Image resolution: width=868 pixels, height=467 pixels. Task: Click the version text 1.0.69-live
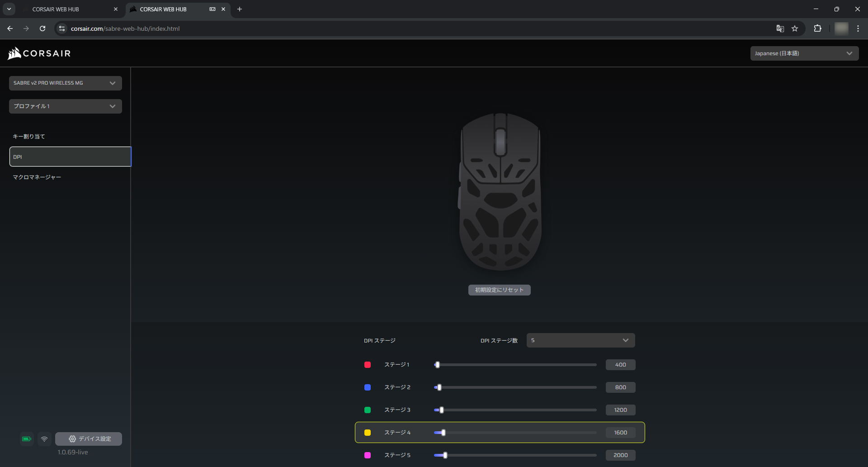pyautogui.click(x=73, y=452)
